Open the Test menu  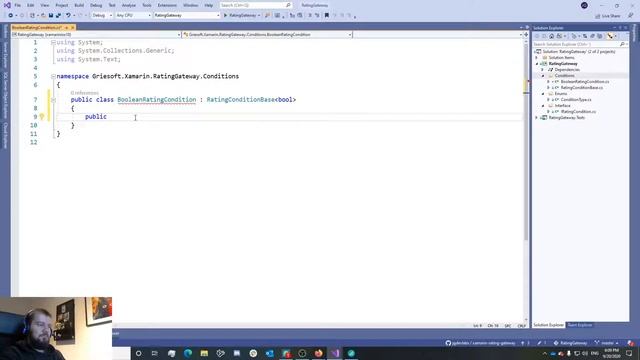click(112, 5)
